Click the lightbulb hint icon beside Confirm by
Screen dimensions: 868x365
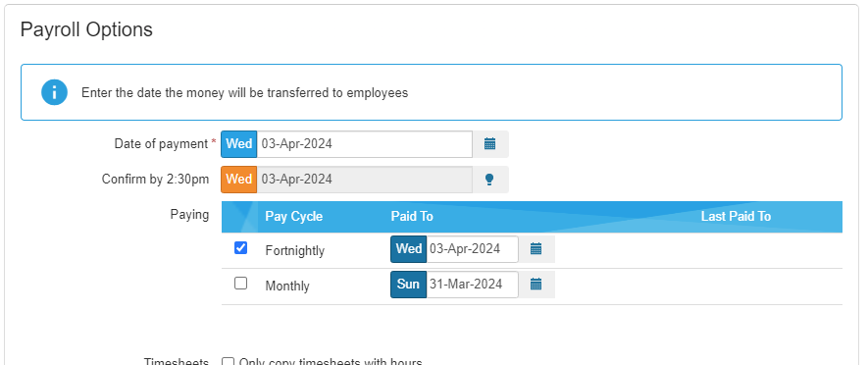pyautogui.click(x=489, y=180)
